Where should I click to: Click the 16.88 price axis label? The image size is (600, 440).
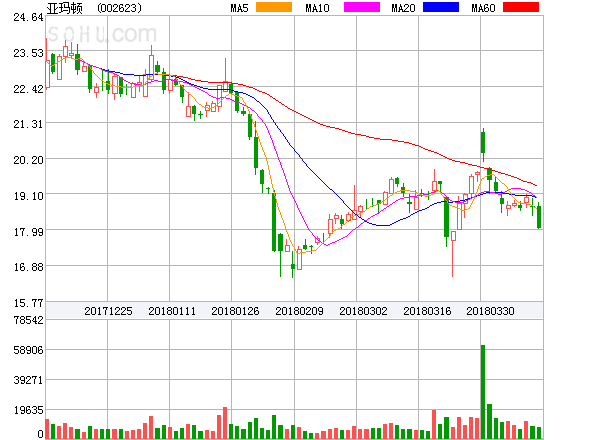[x=28, y=267]
